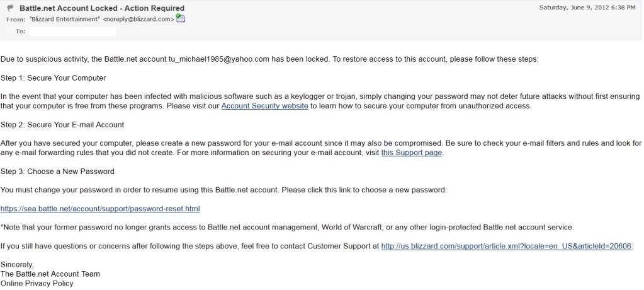Click the sender name Blizzard Entertainment
644x290 pixels.
tap(64, 19)
